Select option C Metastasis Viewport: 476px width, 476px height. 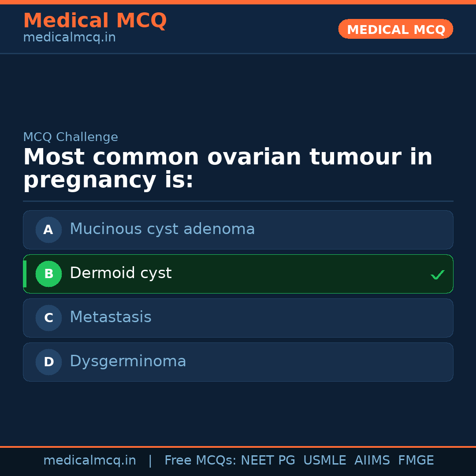(238, 318)
